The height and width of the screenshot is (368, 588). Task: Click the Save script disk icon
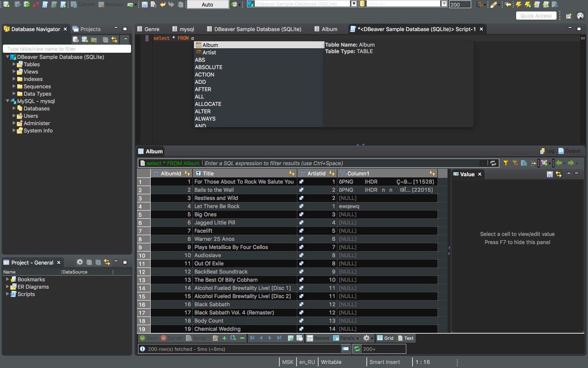145,4
